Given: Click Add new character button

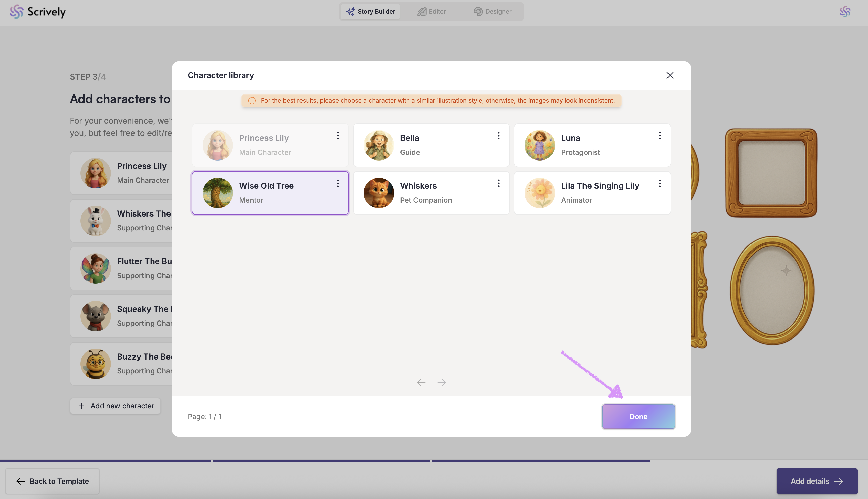Looking at the screenshot, I should pyautogui.click(x=115, y=406).
